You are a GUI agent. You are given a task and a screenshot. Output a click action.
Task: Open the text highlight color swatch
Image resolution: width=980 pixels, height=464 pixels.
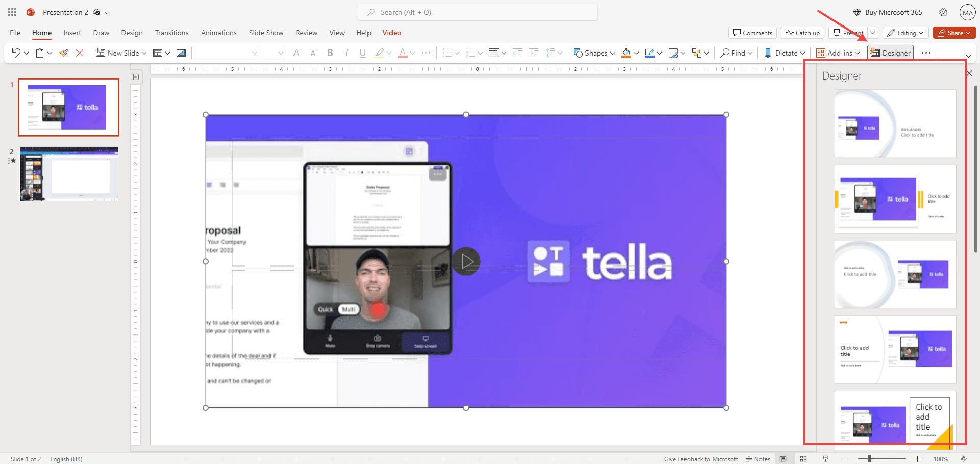point(379,53)
